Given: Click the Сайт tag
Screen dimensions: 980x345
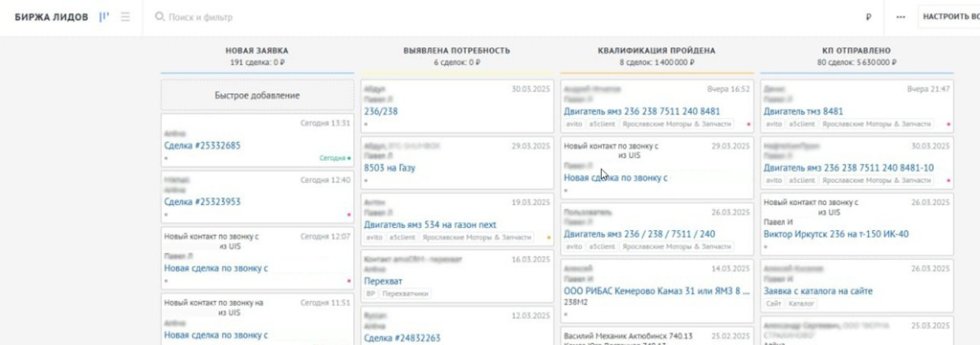Looking at the screenshot, I should 773,304.
